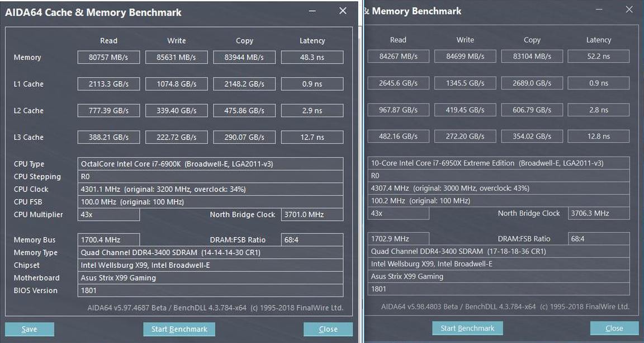Click clock field showing 4307.4 MHz
Viewport: 644px width, 343px height.
coord(498,188)
